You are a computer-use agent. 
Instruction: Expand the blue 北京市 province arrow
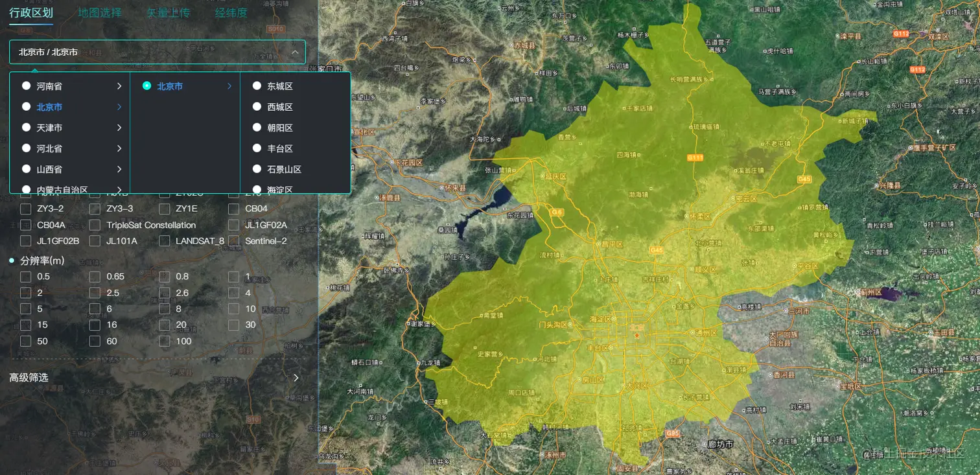coord(119,107)
